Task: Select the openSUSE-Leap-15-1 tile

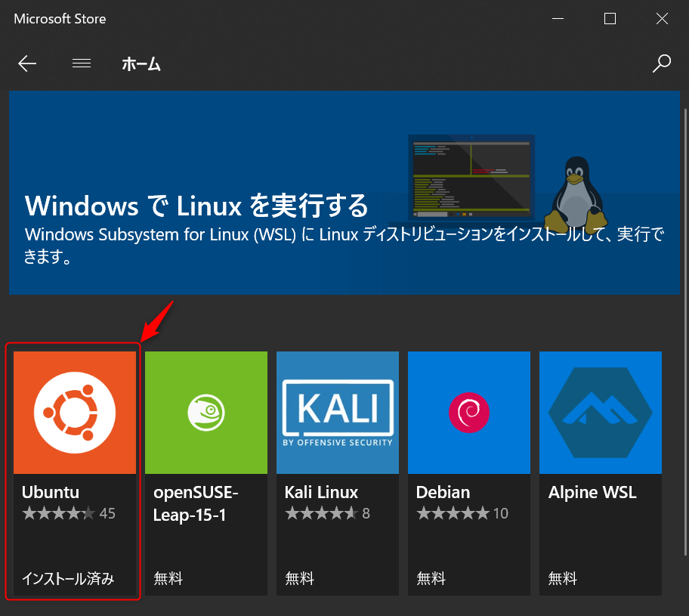Action: pyautogui.click(x=205, y=412)
